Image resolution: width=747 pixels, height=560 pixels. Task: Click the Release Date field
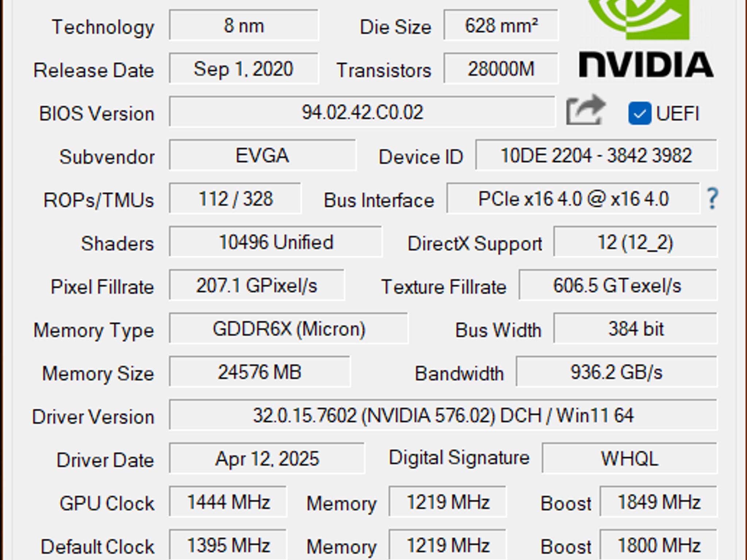tap(244, 69)
